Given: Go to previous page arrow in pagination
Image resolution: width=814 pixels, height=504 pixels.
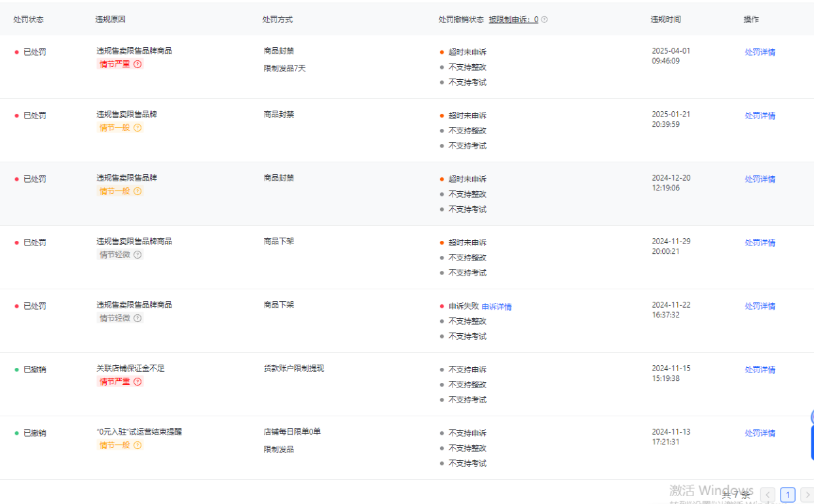Looking at the screenshot, I should (x=768, y=495).
